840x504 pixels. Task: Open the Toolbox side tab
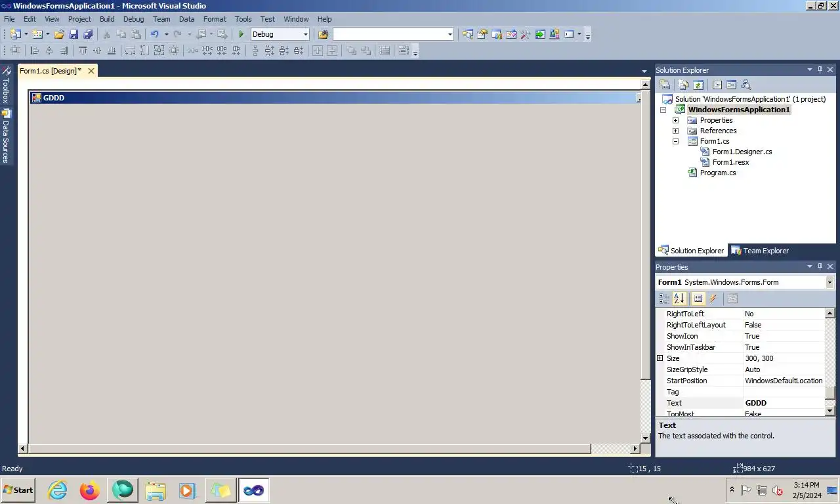point(6,85)
